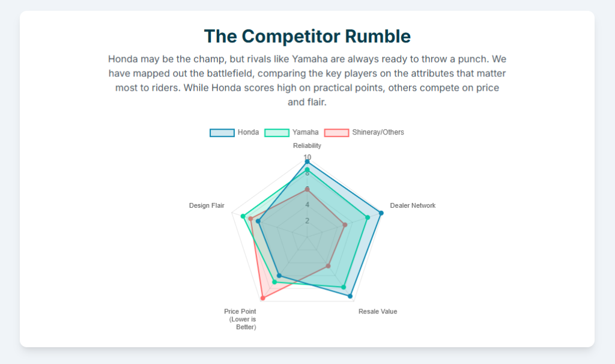Select Yamaha's Dealer Network data point
Image resolution: width=615 pixels, height=364 pixels.
(368, 217)
